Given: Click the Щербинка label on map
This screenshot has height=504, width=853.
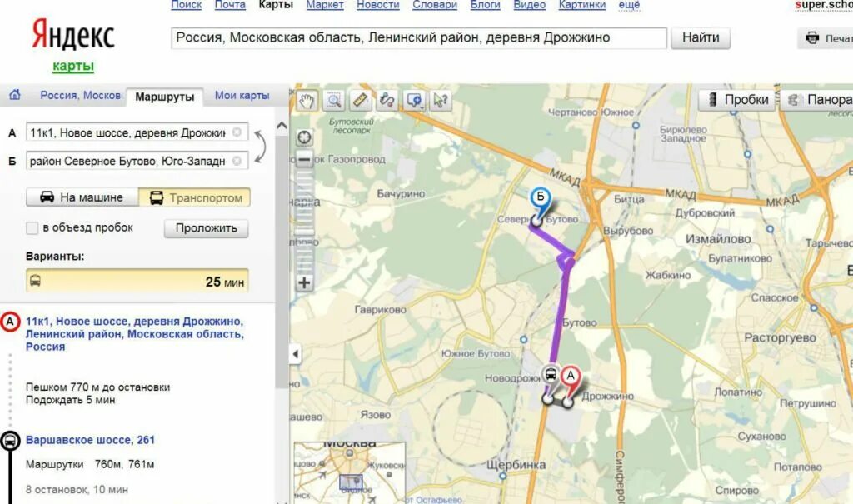Looking at the screenshot, I should [516, 465].
